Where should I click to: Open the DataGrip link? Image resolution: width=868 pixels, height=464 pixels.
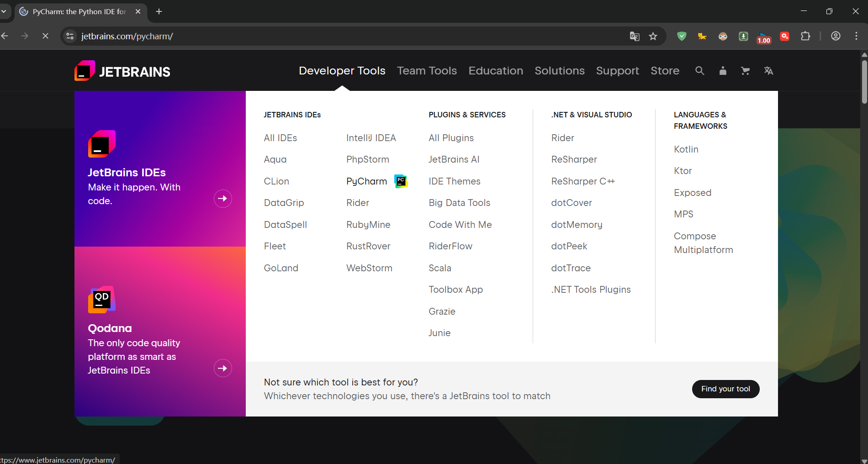pos(284,203)
